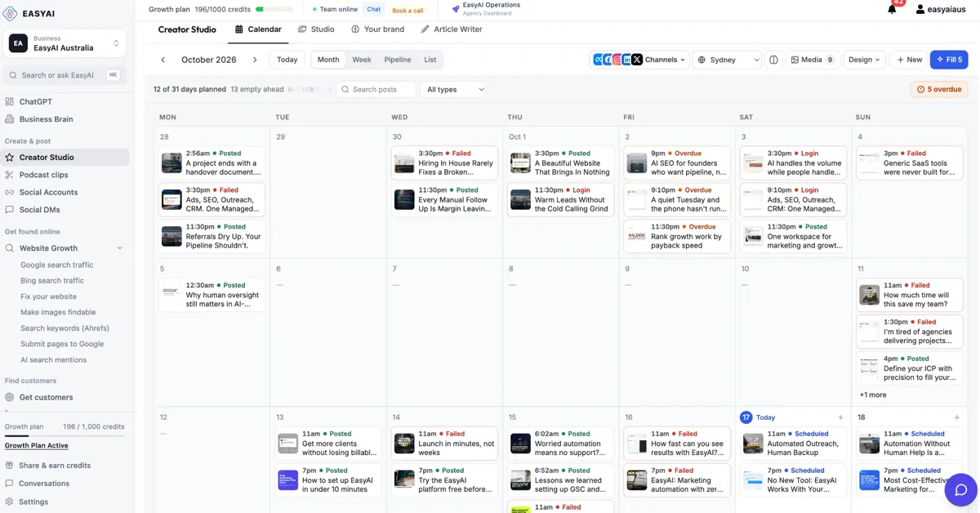Viewport: 980px width, 513px height.
Task: Jump to Today in calendar
Action: [x=287, y=60]
